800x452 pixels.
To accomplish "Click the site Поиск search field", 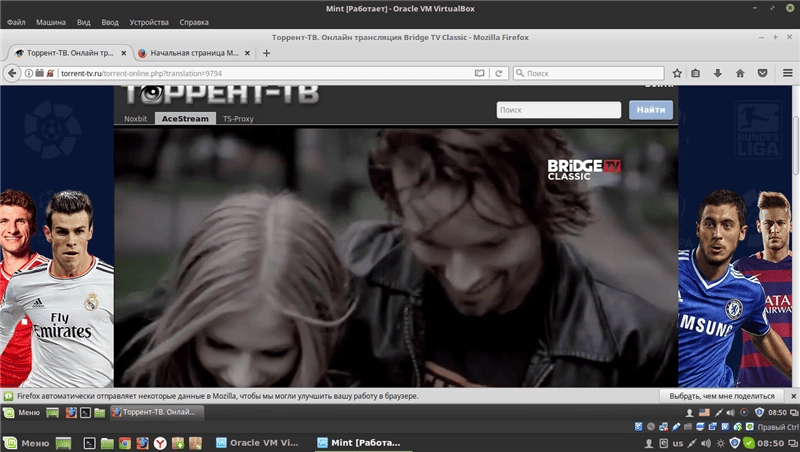I will [x=559, y=110].
